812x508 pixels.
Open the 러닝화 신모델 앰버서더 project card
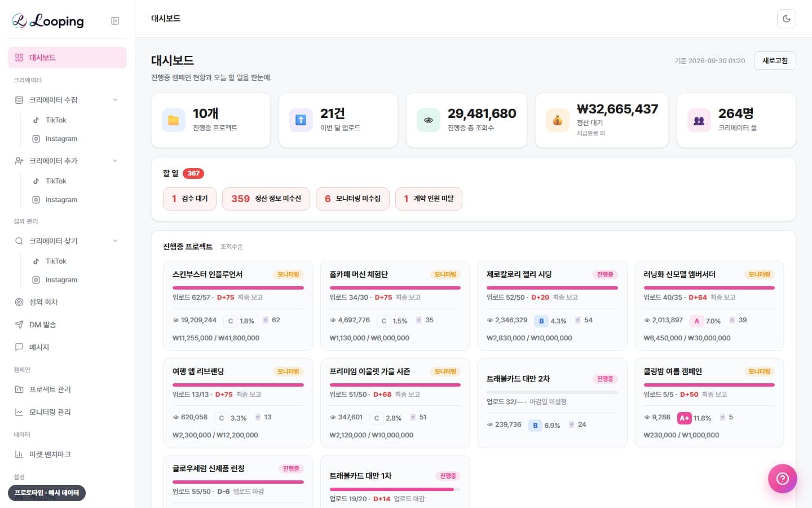[x=709, y=306]
